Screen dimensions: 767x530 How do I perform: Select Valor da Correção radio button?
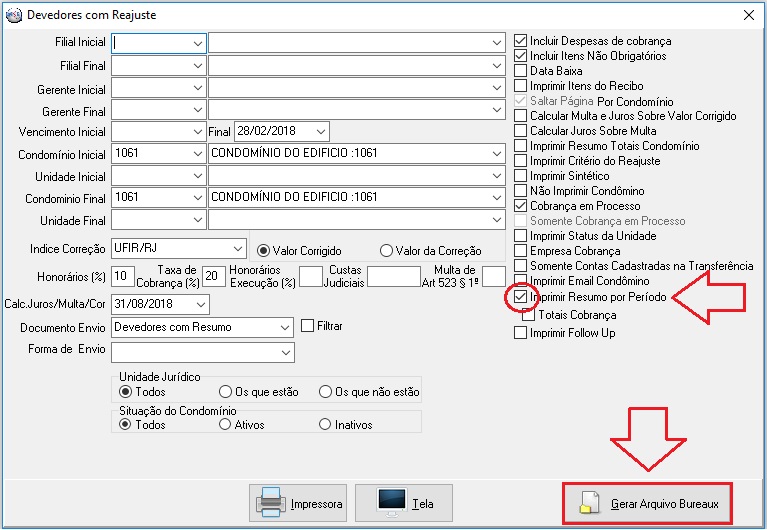pyautogui.click(x=386, y=251)
